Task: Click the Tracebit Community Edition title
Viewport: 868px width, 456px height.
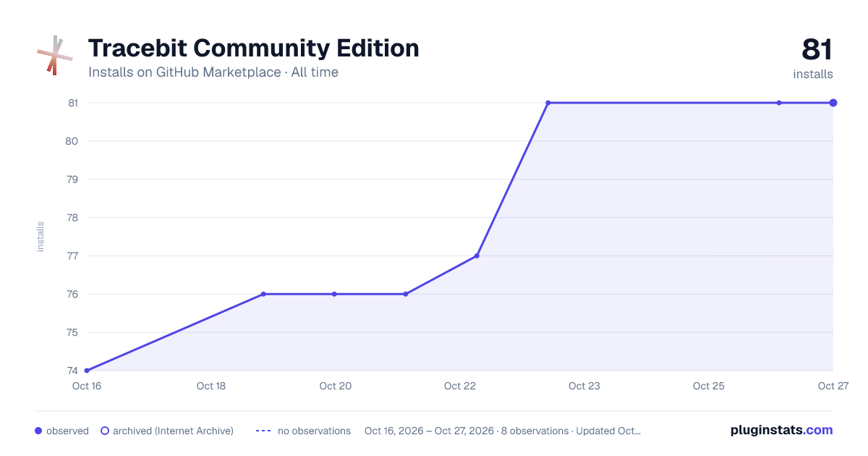Action: pos(253,48)
